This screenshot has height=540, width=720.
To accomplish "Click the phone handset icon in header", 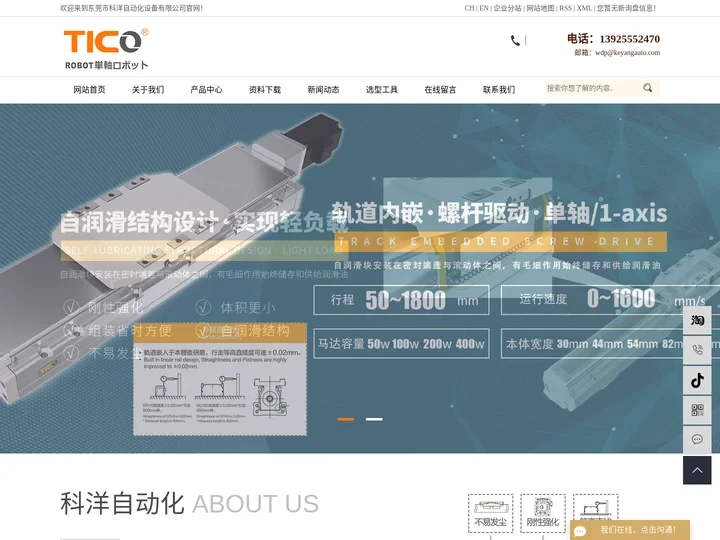I will pos(515,40).
